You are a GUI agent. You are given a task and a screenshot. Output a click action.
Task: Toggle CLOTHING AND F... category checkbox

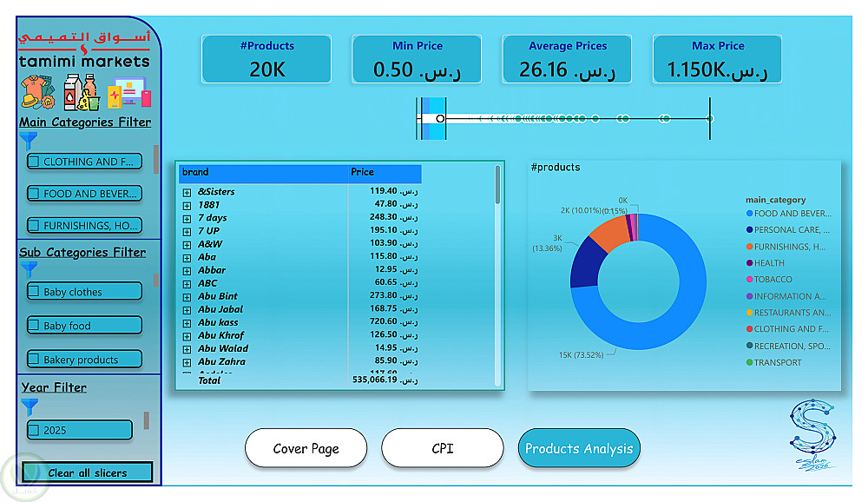click(34, 162)
